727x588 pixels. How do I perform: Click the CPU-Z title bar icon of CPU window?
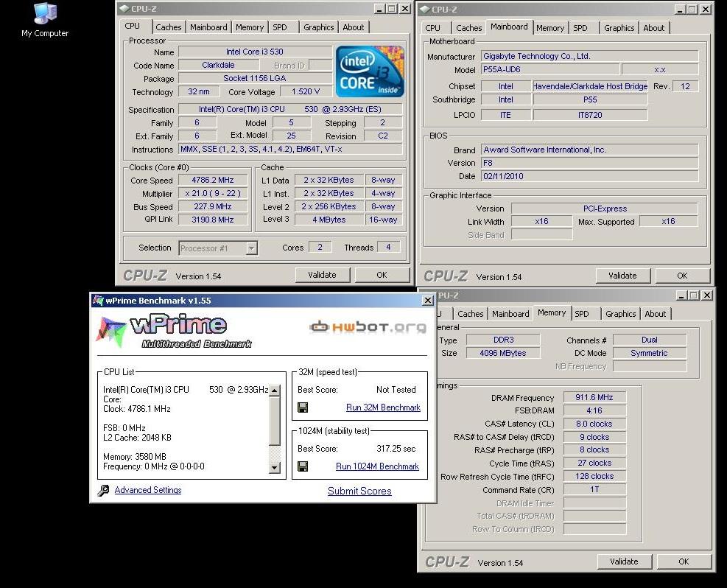click(124, 8)
